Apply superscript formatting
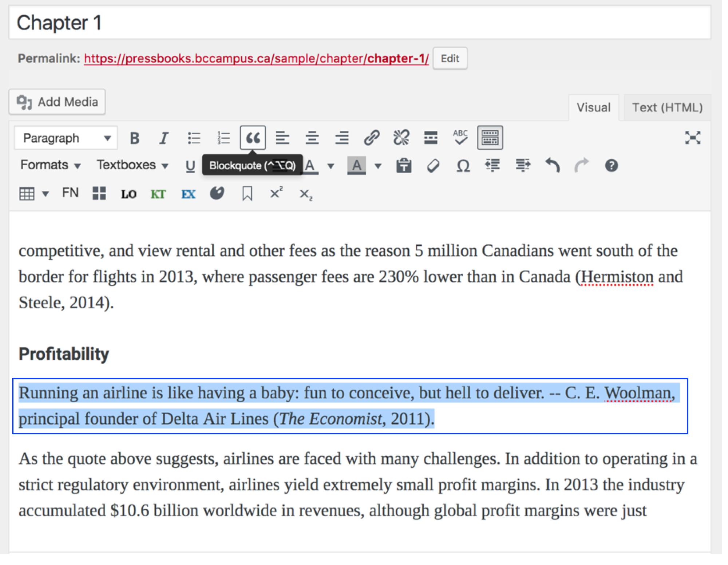 [276, 193]
